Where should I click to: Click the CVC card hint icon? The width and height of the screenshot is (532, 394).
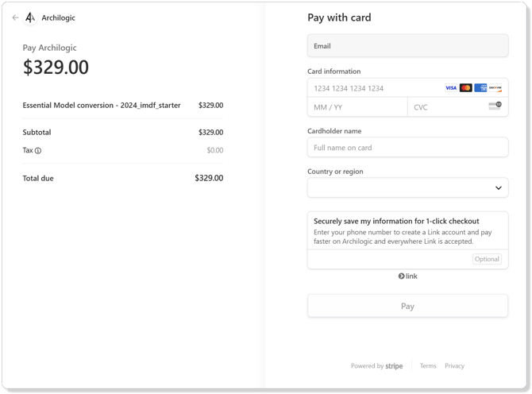(495, 106)
